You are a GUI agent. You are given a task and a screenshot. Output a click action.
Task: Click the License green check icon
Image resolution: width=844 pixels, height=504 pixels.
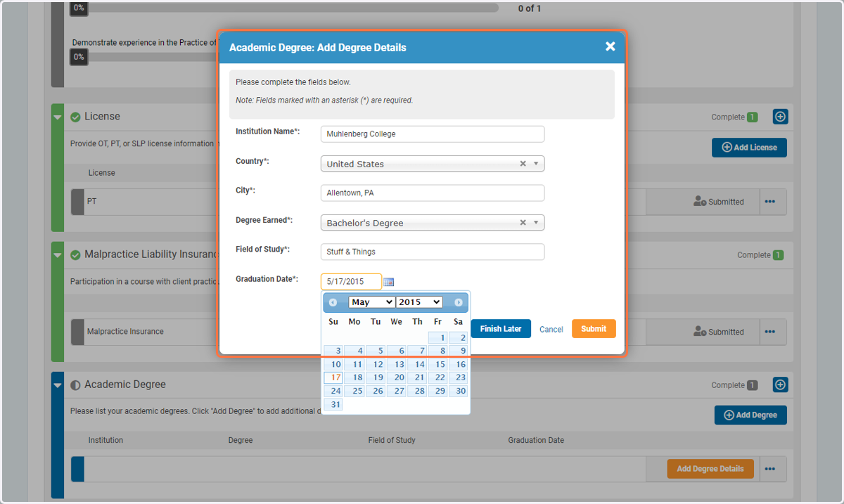(x=75, y=117)
